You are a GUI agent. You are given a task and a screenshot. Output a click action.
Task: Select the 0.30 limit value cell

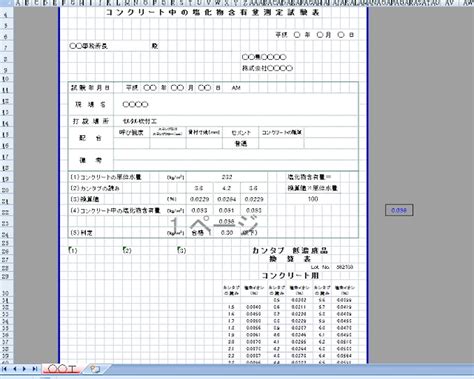[x=227, y=233]
